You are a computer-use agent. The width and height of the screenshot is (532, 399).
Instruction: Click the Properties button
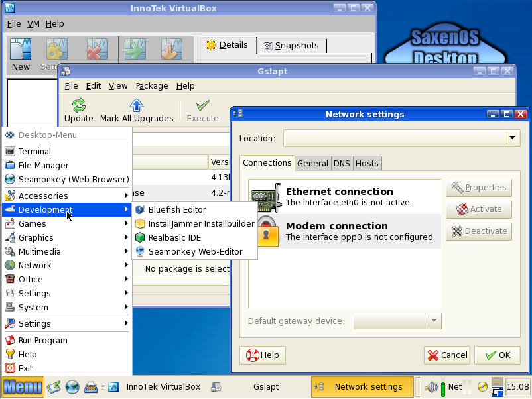[x=479, y=188]
